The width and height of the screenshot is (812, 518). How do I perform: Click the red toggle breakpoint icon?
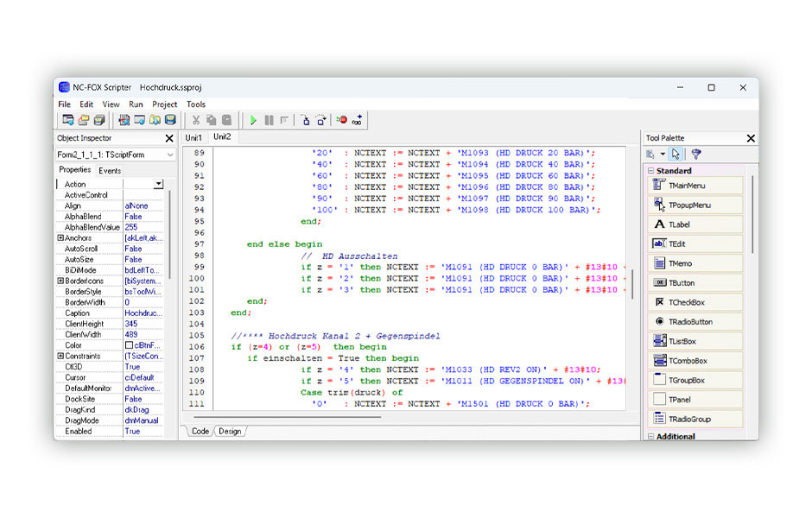[x=342, y=120]
